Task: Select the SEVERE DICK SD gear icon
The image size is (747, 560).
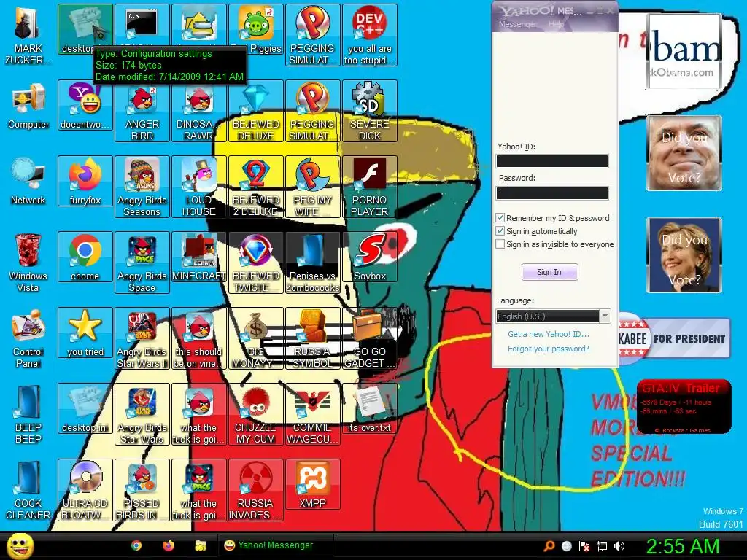Action: [x=370, y=111]
